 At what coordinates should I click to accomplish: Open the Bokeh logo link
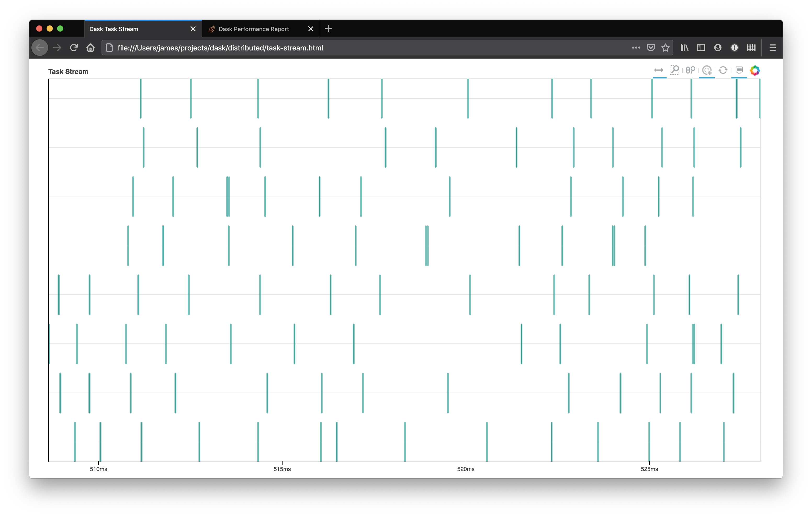[755, 70]
